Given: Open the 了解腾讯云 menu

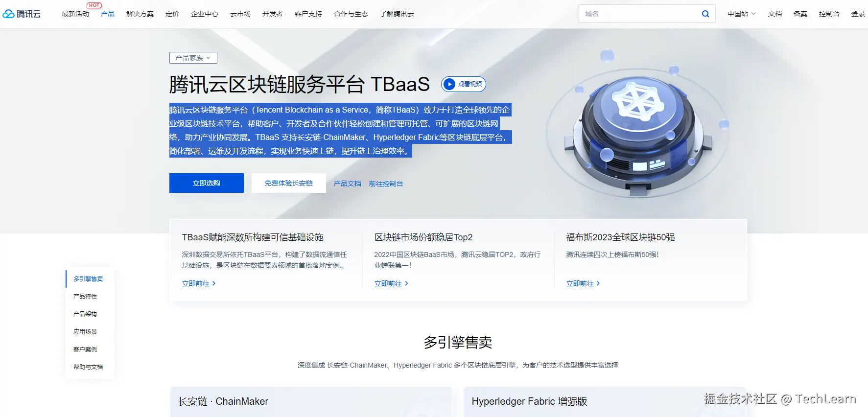Looking at the screenshot, I should pyautogui.click(x=397, y=14).
